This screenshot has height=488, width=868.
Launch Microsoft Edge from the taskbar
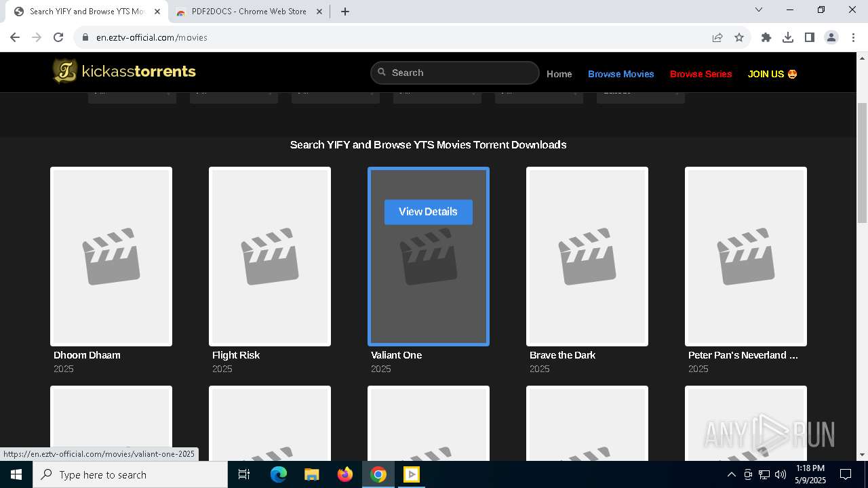coord(279,474)
